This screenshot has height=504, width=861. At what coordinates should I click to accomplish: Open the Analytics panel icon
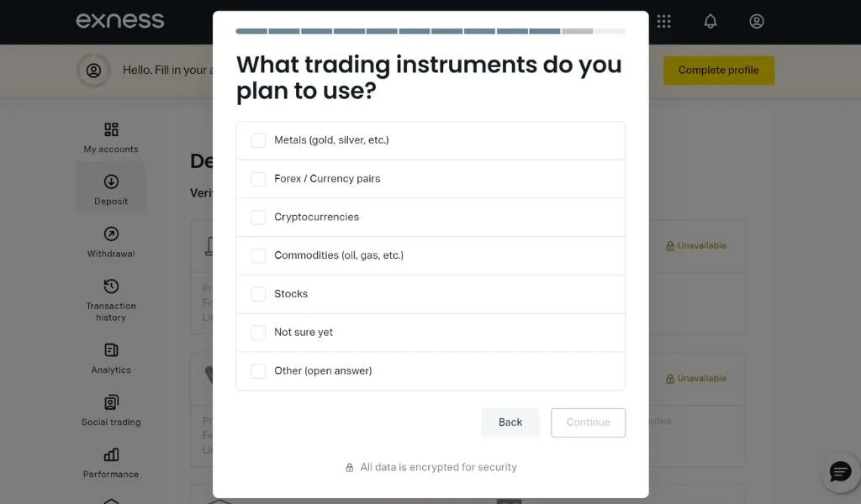click(x=110, y=350)
